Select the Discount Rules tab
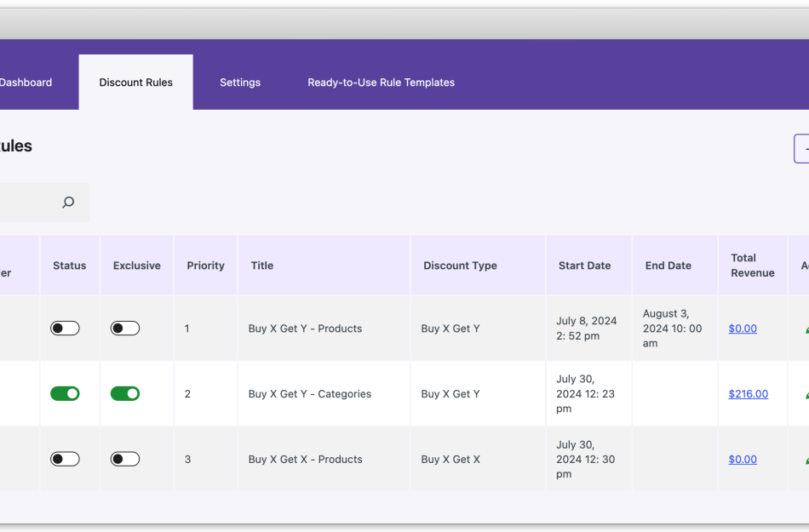The image size is (809, 532). point(135,82)
